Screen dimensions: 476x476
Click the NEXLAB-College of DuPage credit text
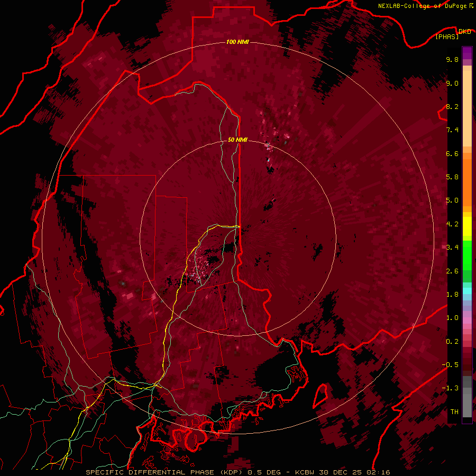422,6
